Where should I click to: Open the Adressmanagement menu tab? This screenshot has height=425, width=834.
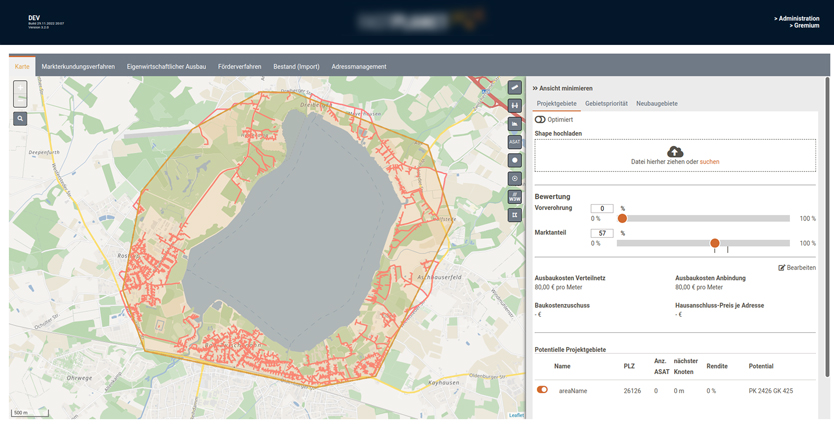(359, 67)
